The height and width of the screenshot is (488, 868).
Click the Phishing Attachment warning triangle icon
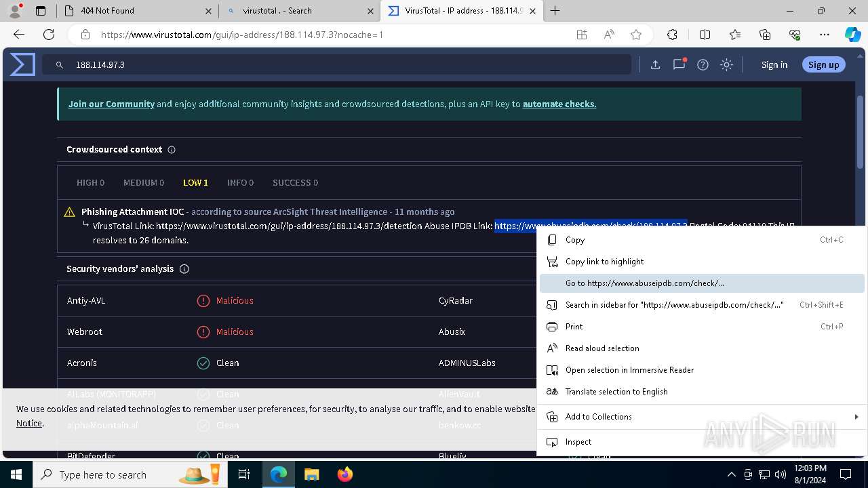pyautogui.click(x=69, y=212)
